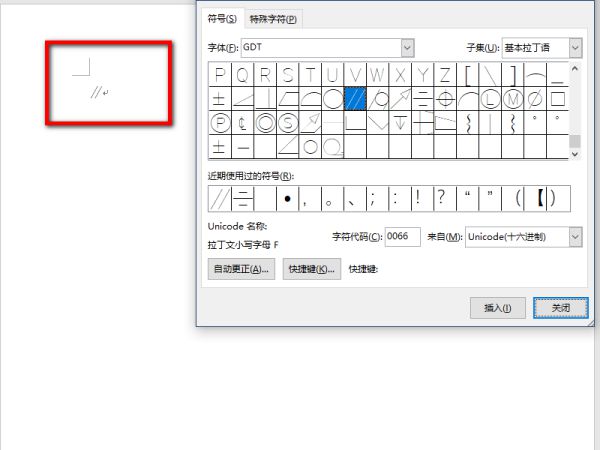Select the position crosshair circle symbol
This screenshot has width=600, height=450.
[x=445, y=99]
